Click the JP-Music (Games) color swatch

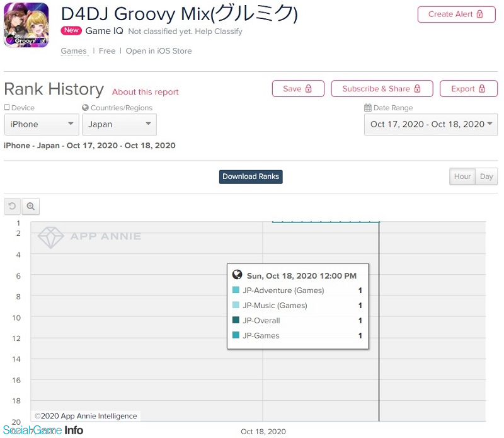pyautogui.click(x=236, y=305)
